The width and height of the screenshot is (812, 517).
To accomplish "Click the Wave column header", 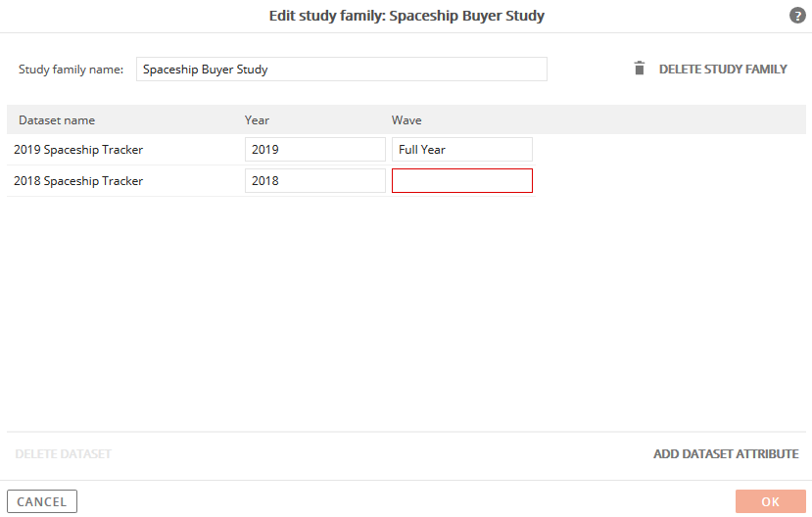I will pos(406,120).
